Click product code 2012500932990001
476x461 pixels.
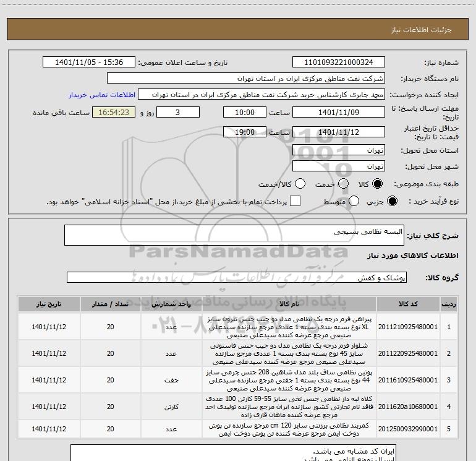(x=408, y=429)
